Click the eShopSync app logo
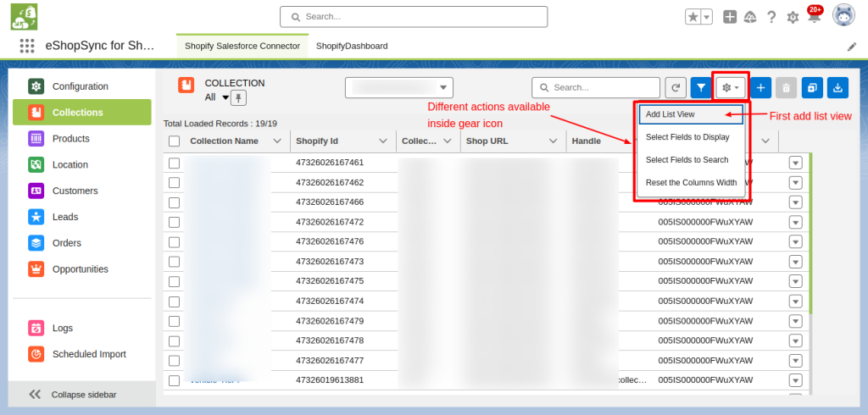 (x=24, y=17)
